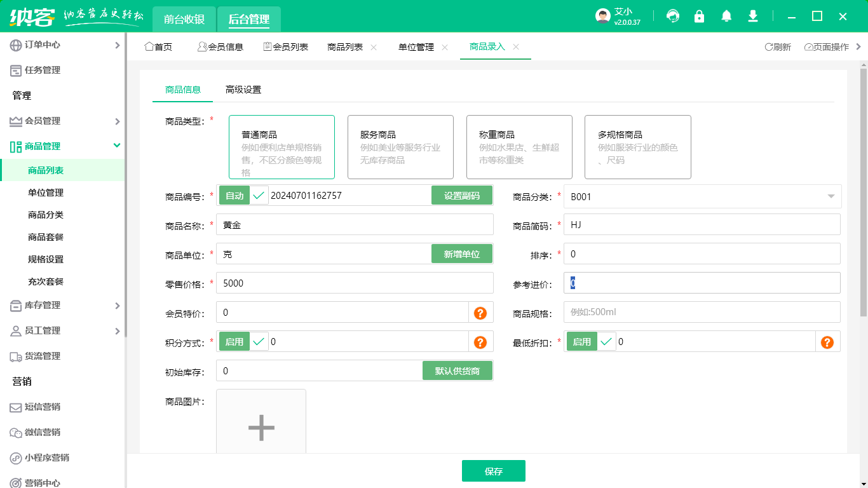Disable 启用 for 积分方式
868x488 pixels.
click(235, 341)
